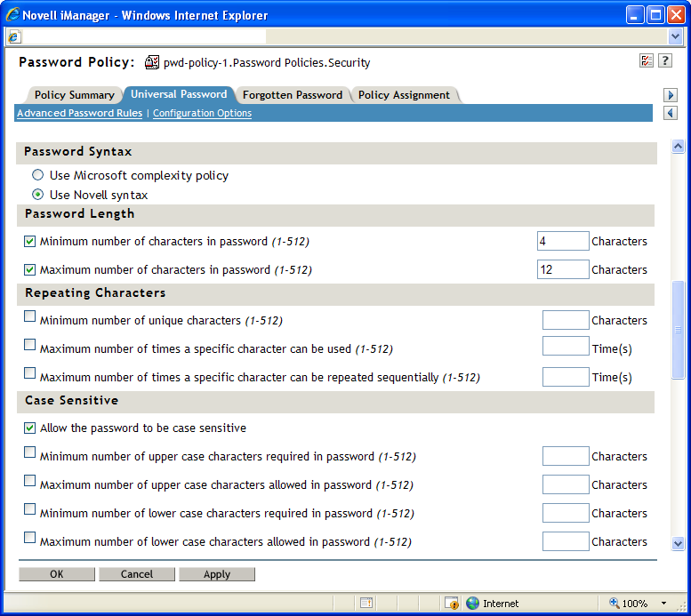Click the zoom magnifier icon showing 100%
This screenshot has width=691, height=616.
tap(614, 603)
